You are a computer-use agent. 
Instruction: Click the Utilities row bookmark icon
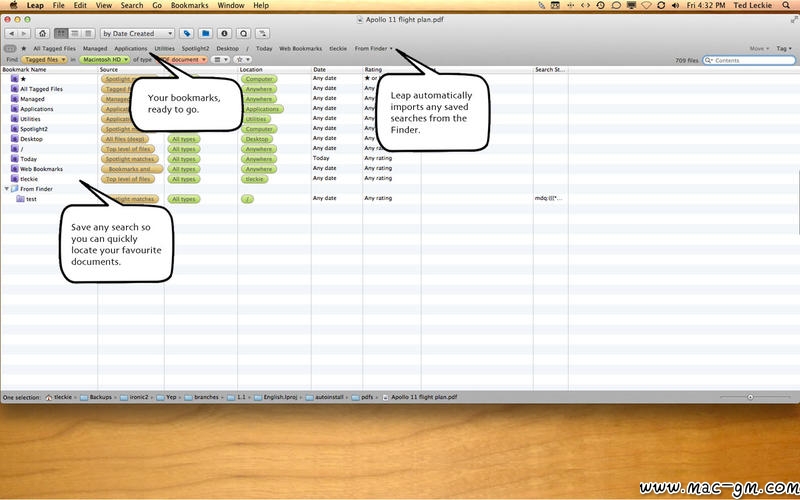(14, 119)
